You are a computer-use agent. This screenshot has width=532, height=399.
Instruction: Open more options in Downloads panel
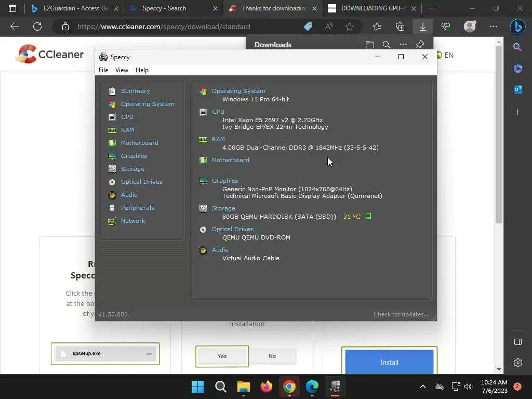[403, 45]
